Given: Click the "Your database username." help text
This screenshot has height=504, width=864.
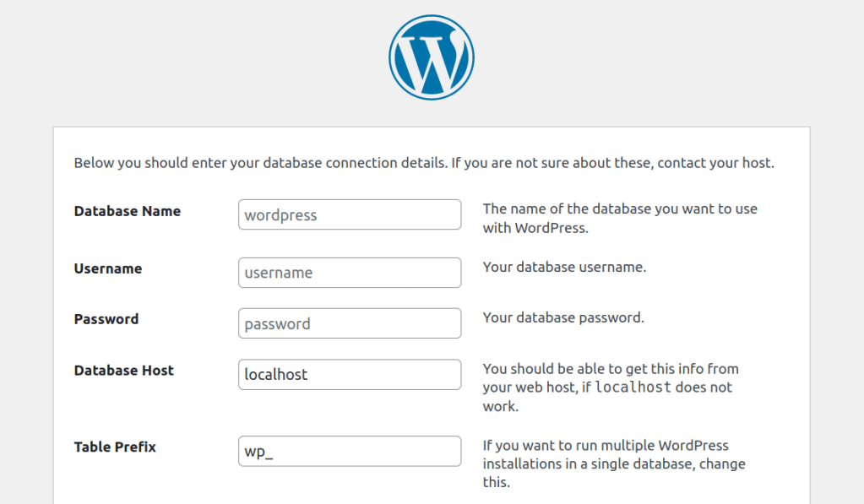Looking at the screenshot, I should coord(564,268).
